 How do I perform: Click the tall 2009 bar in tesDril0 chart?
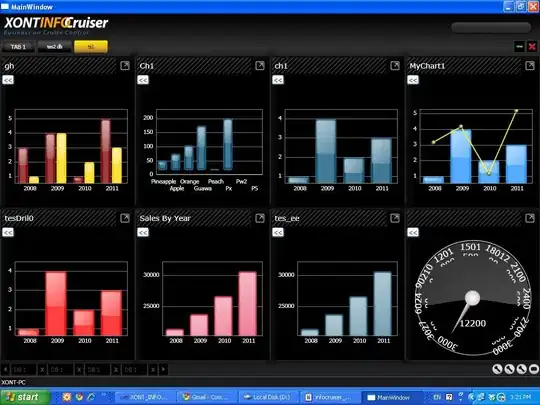click(56, 303)
